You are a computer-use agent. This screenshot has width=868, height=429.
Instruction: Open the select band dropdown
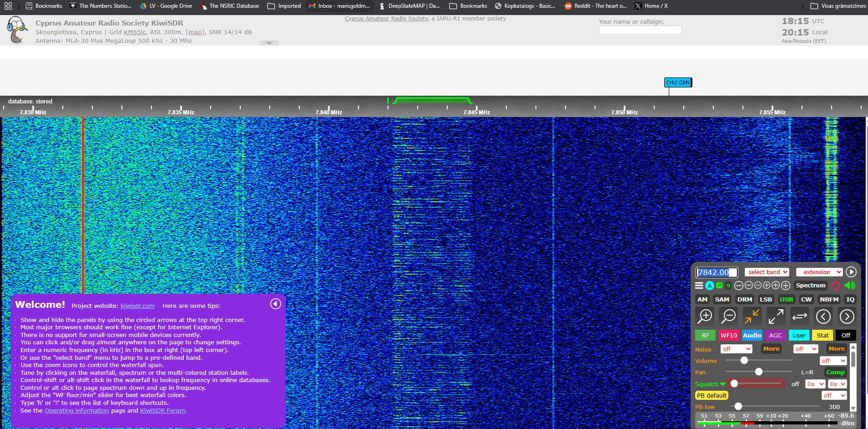[x=767, y=272]
